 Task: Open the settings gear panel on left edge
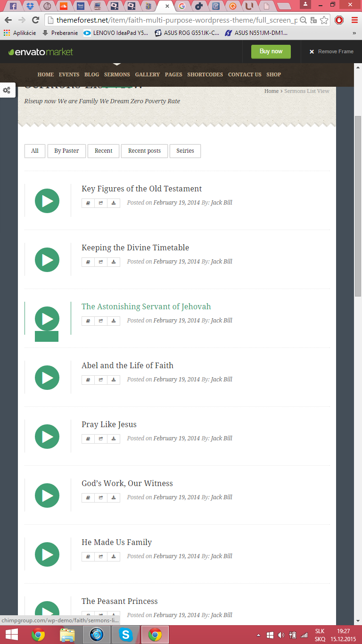(7, 90)
